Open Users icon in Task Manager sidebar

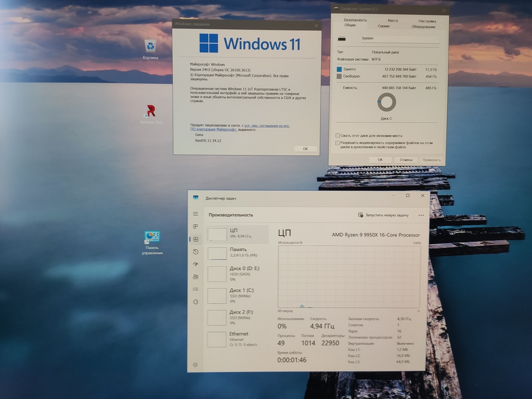(195, 277)
